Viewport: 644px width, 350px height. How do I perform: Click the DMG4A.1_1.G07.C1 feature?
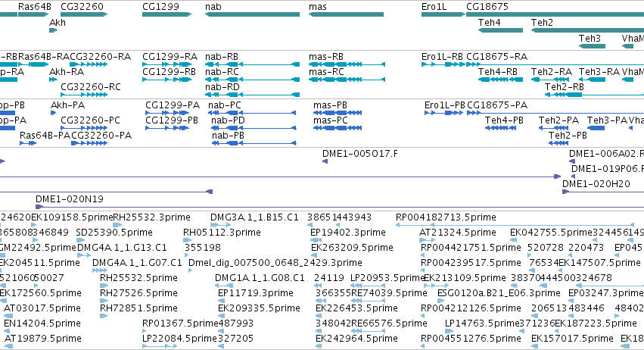(x=99, y=270)
